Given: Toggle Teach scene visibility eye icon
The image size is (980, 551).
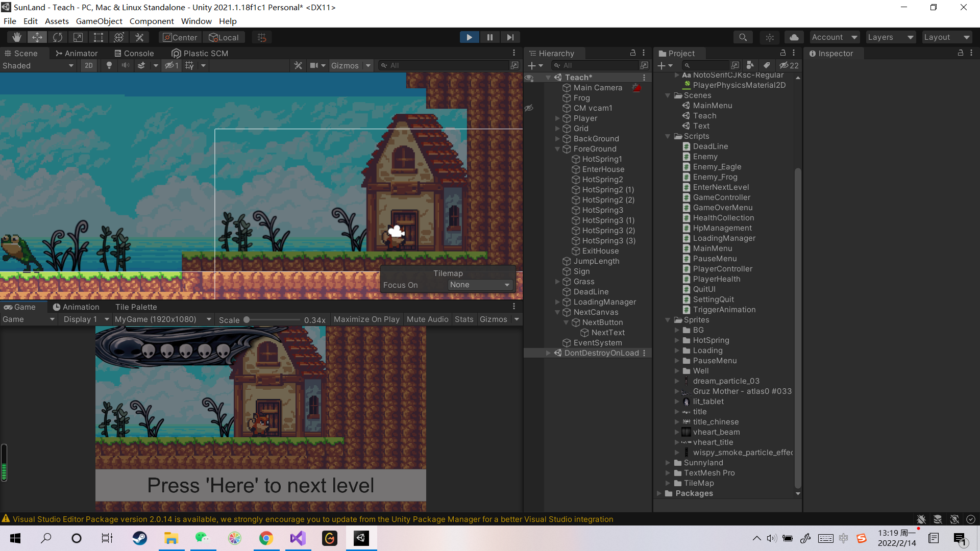Looking at the screenshot, I should [529, 78].
